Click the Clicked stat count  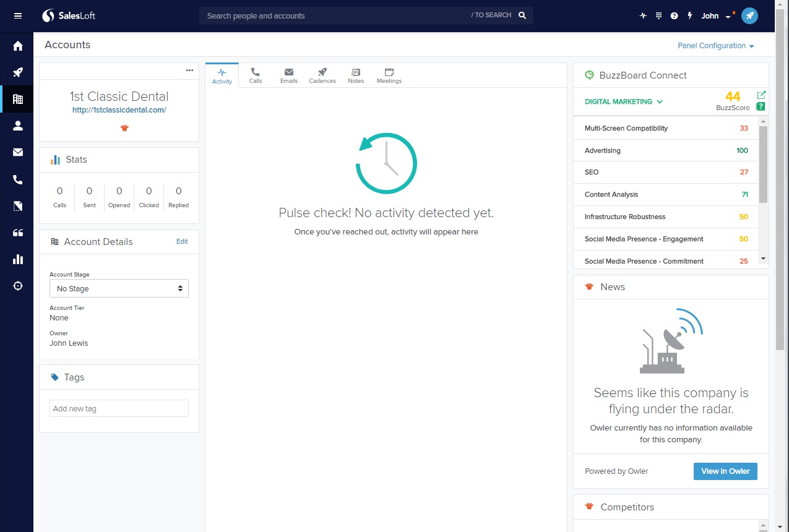[x=149, y=191]
